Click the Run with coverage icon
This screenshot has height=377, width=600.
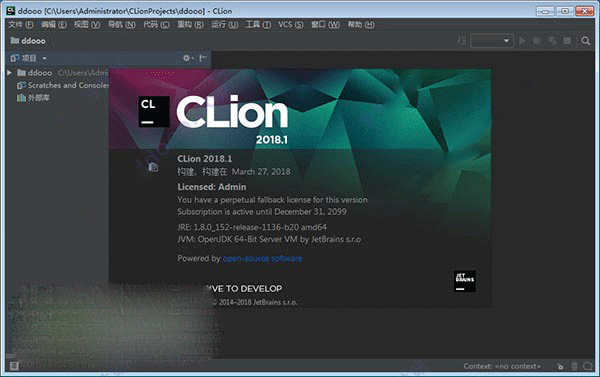click(552, 41)
